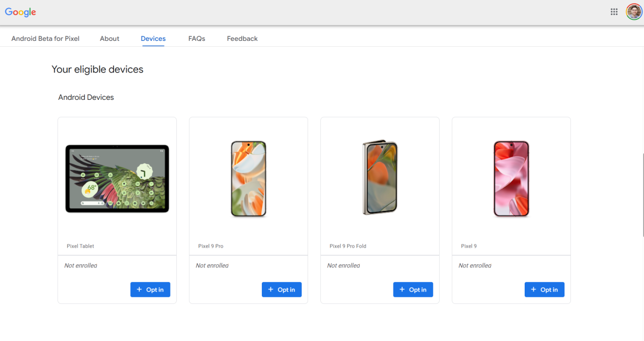Opt in the Pixel 9
Screen dimensions: 644x341
[545, 289]
